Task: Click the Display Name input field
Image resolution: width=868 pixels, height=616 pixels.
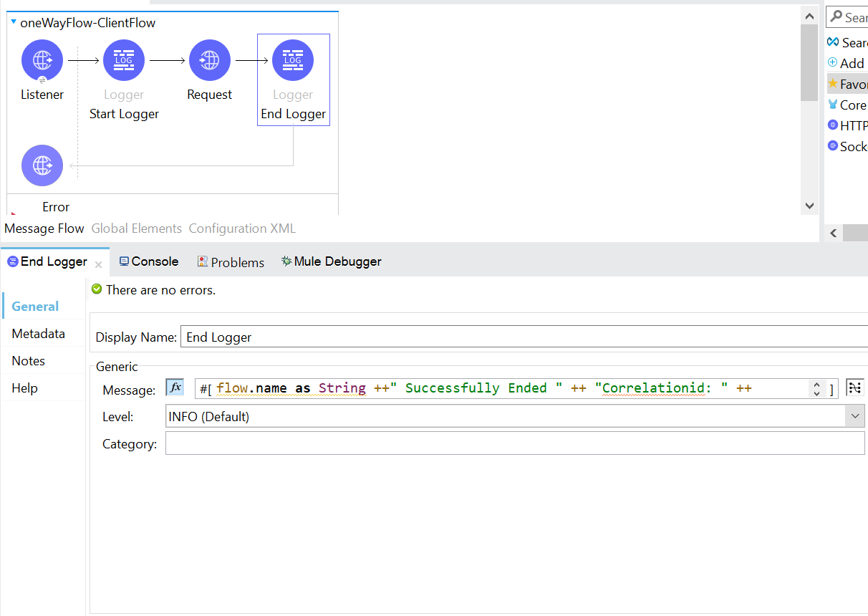Action: tap(523, 337)
